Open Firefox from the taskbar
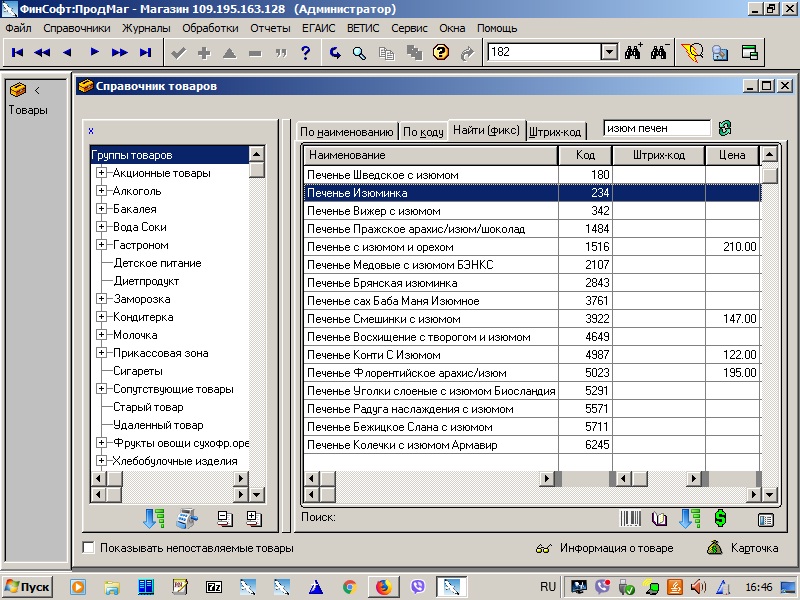800x600 pixels. (383, 586)
